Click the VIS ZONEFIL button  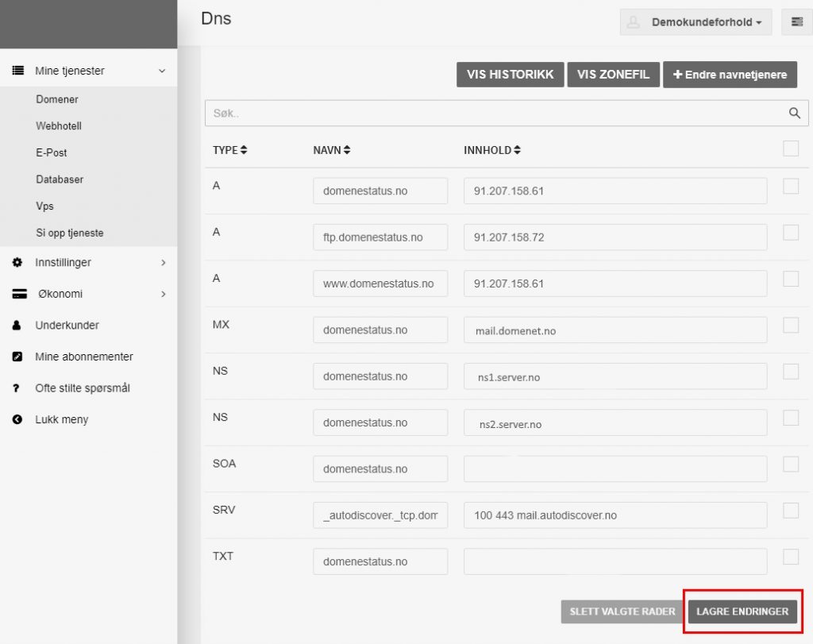614,75
